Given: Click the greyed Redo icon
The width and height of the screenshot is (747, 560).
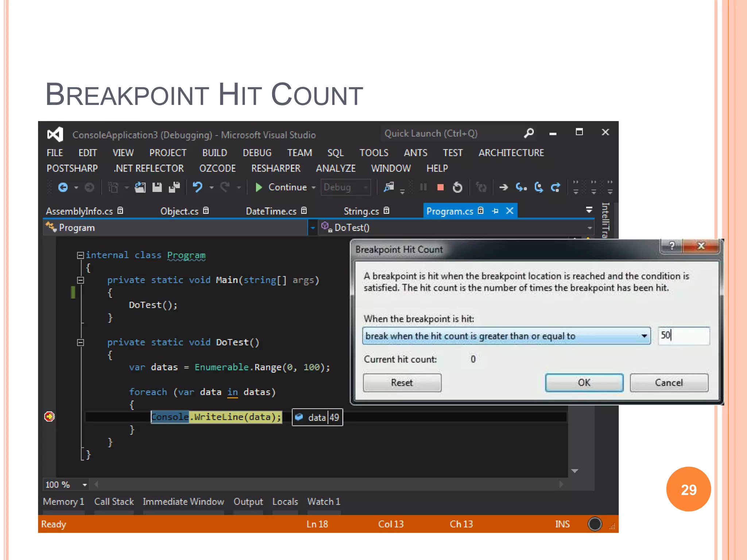Looking at the screenshot, I should [225, 187].
